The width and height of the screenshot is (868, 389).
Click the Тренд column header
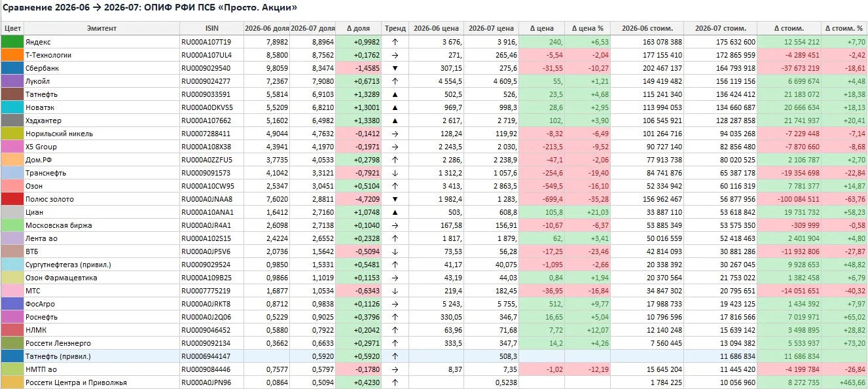395,28
